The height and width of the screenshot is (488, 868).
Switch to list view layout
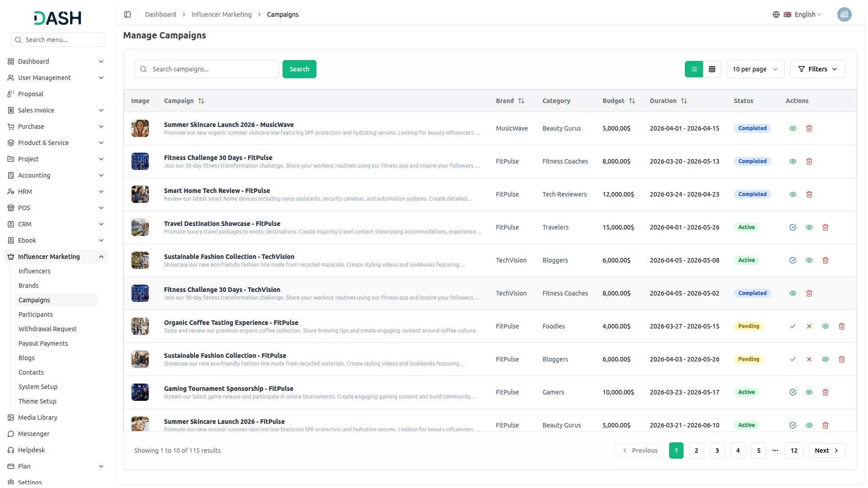(x=693, y=69)
